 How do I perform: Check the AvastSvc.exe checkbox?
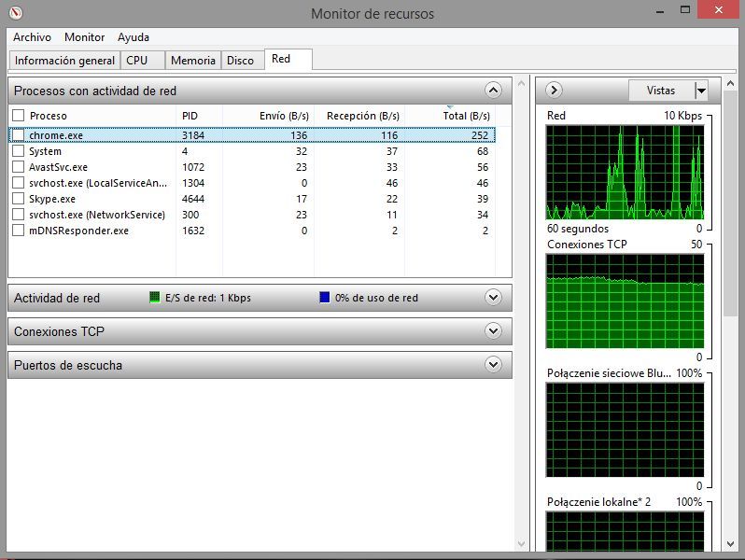[x=18, y=167]
